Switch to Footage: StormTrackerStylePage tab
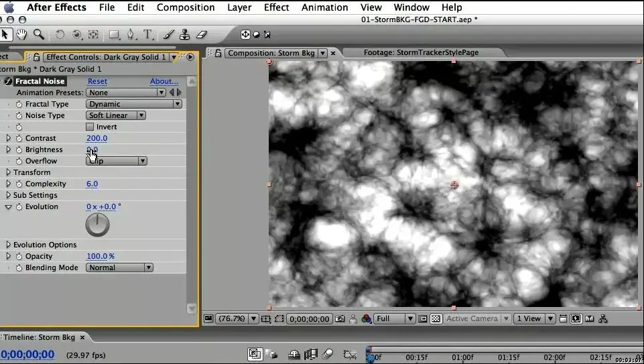 coord(421,52)
